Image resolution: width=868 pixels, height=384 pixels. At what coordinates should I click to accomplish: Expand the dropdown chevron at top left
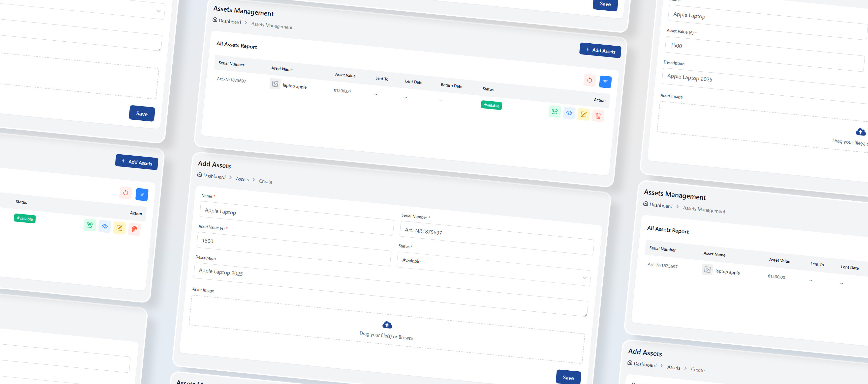pos(158,11)
